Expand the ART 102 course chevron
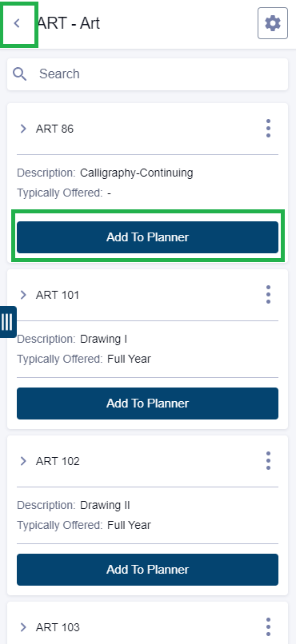 [x=23, y=461]
